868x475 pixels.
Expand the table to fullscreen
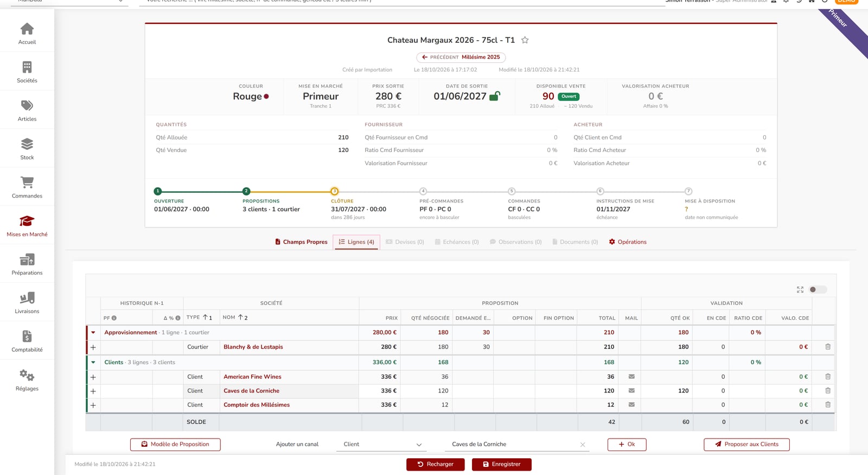(800, 290)
